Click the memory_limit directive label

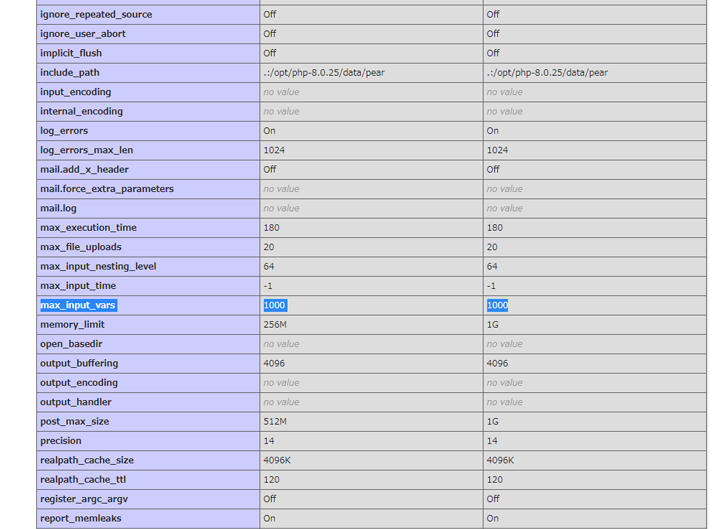(72, 325)
